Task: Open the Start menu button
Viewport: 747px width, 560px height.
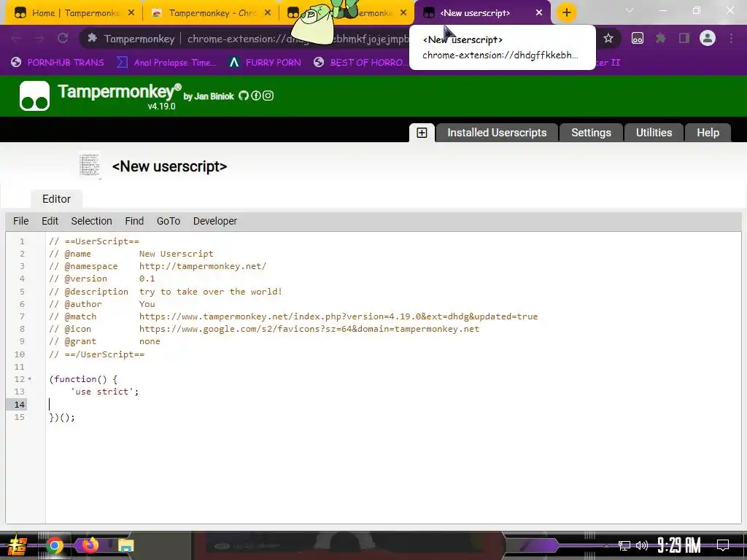Action: click(18, 545)
